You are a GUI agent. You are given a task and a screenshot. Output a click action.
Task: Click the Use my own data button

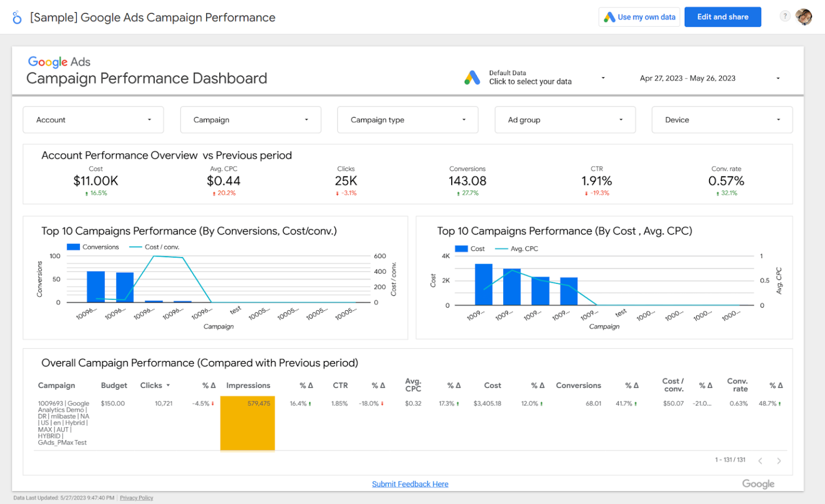tap(639, 17)
